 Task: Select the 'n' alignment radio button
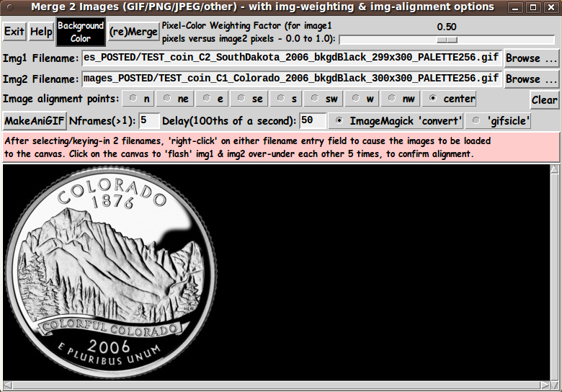138,99
